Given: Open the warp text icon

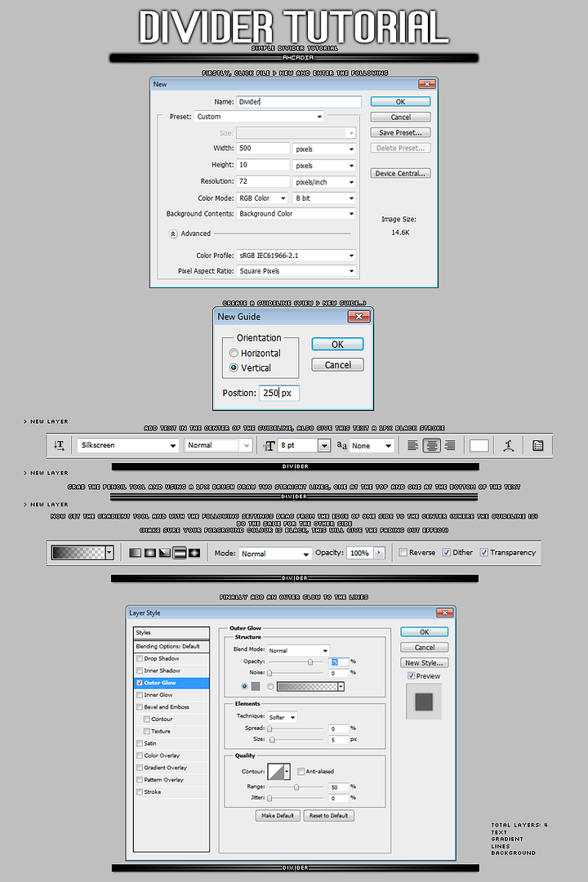Looking at the screenshot, I should click(x=509, y=446).
